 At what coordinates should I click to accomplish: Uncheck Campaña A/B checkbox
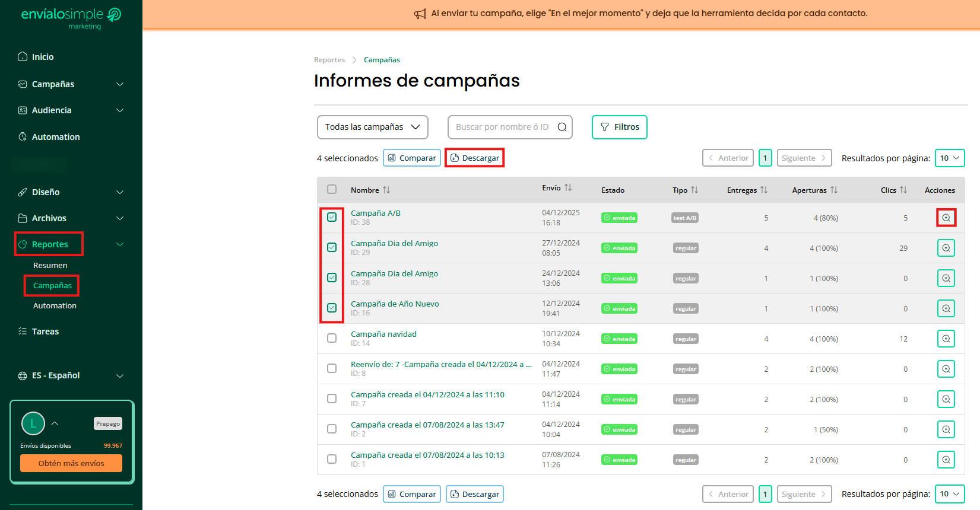pyautogui.click(x=332, y=217)
